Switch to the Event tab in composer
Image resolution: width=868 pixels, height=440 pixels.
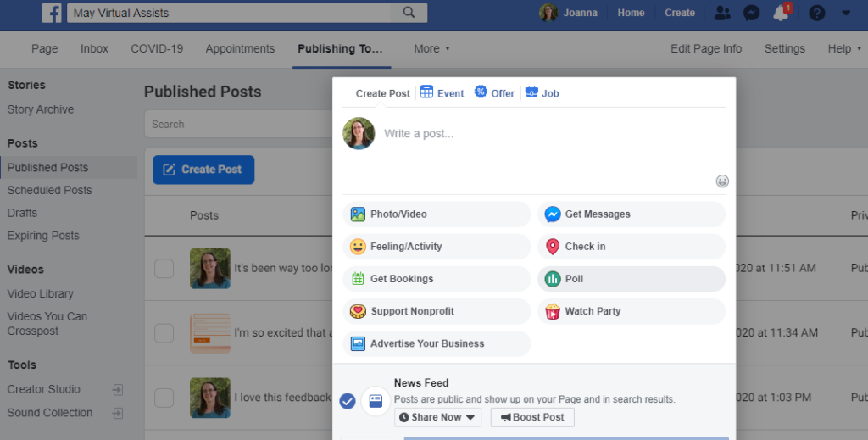442,93
